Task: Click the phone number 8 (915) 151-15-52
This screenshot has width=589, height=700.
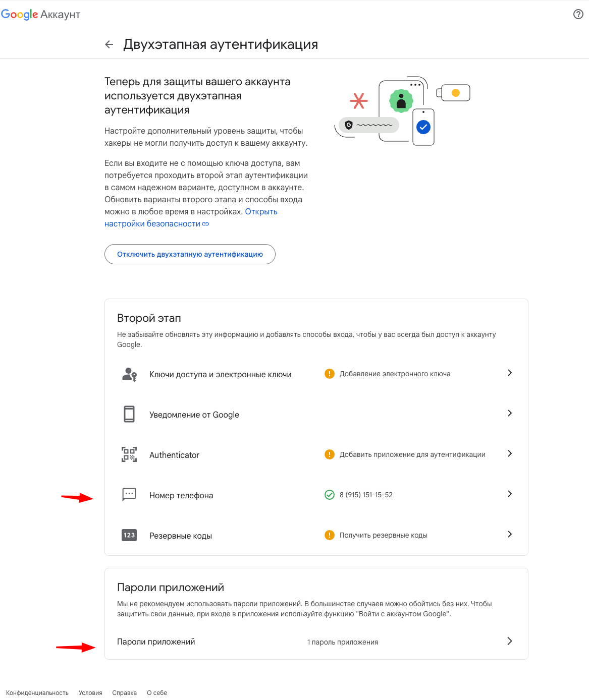Action: pyautogui.click(x=366, y=495)
